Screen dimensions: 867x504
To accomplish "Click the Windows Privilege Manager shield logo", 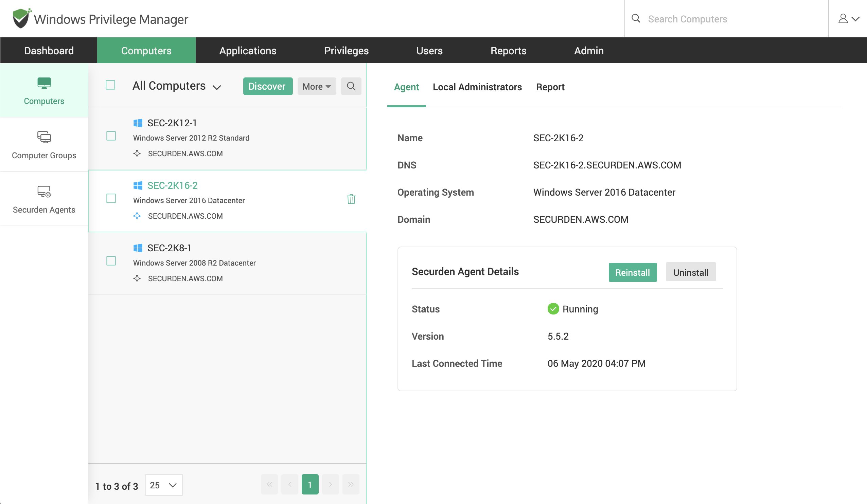I will (21, 19).
